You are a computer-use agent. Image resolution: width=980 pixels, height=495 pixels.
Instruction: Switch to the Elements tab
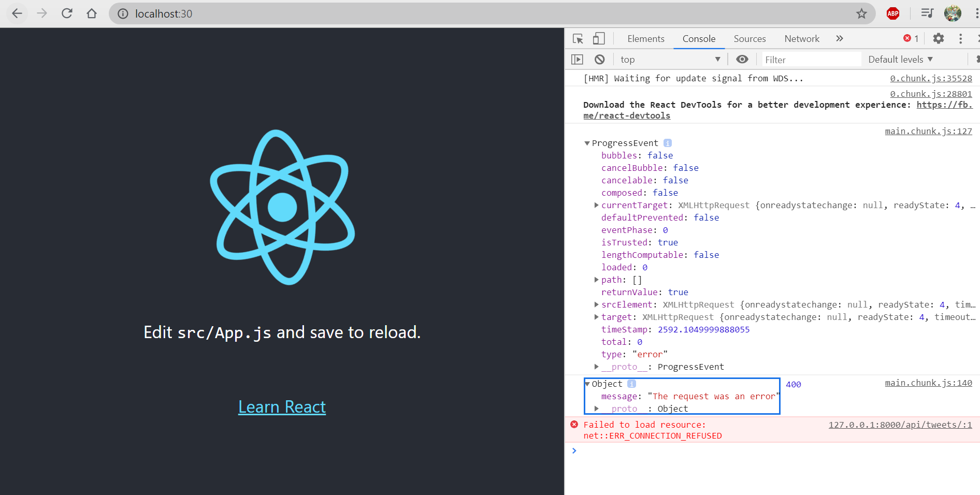point(645,39)
